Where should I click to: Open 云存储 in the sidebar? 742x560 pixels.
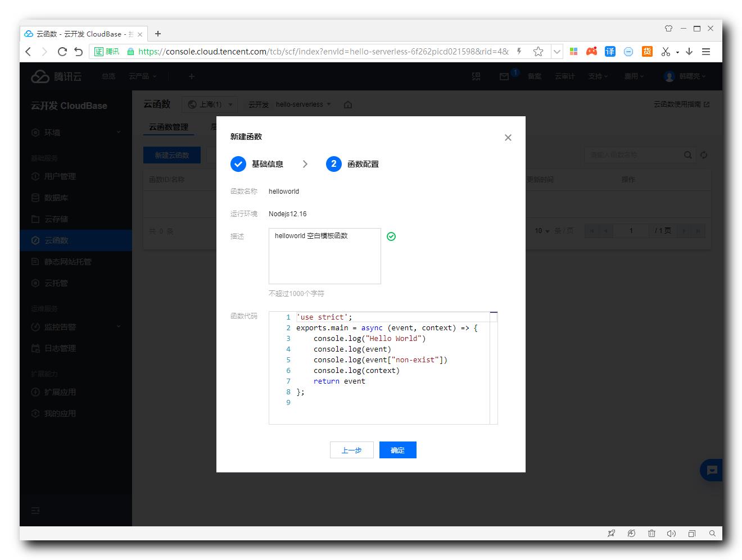pyautogui.click(x=76, y=219)
